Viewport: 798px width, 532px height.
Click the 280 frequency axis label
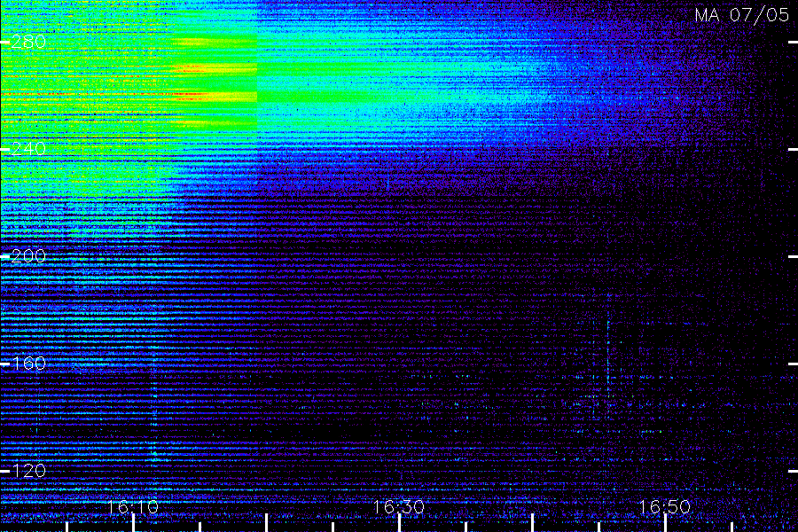click(28, 42)
